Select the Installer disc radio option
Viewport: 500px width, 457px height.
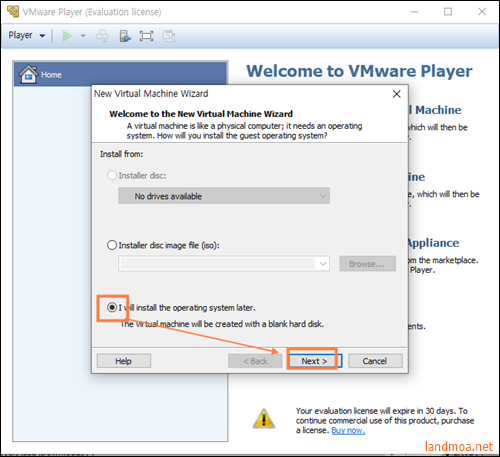coord(112,175)
